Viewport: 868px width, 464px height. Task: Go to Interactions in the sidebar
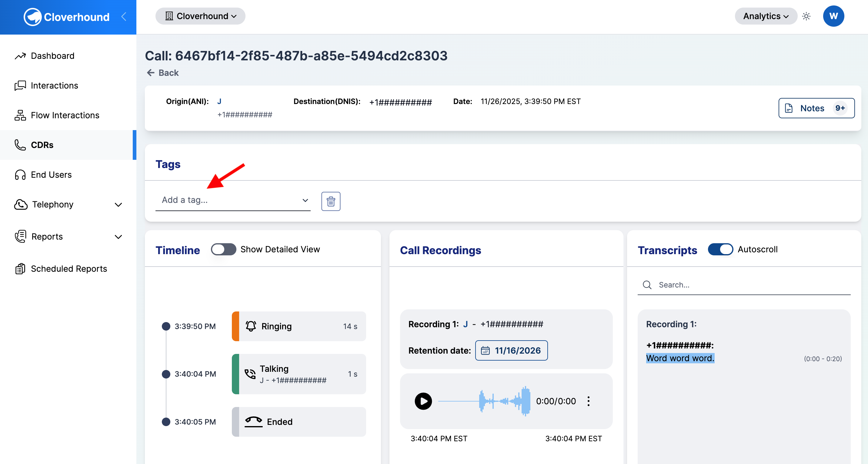point(68,85)
